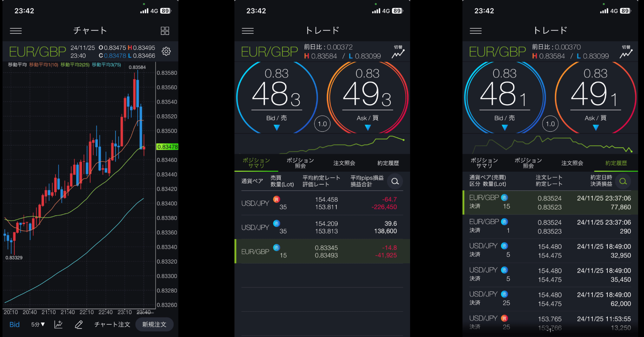
Task: Toggle Bid price mode at chart bottom
Action: 14,324
